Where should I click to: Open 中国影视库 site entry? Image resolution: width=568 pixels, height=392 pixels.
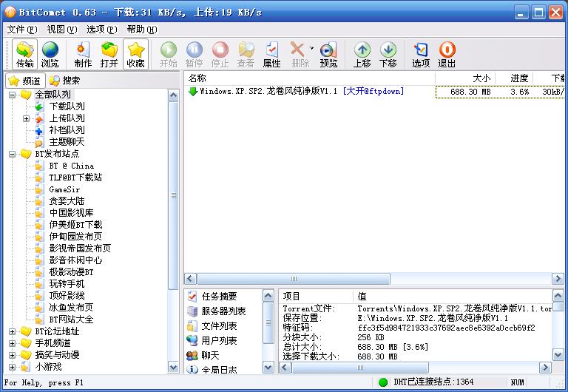tap(71, 213)
